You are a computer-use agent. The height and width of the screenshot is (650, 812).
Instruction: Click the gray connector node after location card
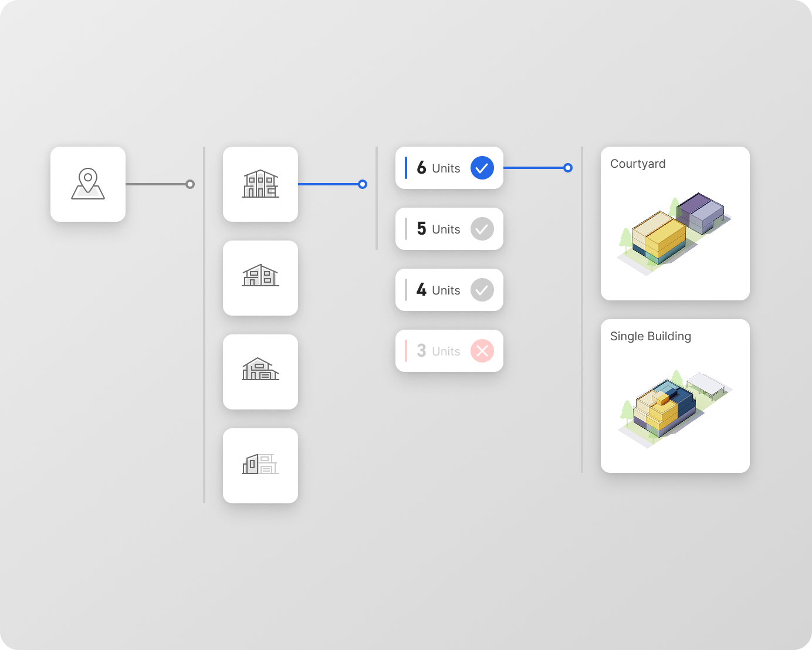pos(190,184)
